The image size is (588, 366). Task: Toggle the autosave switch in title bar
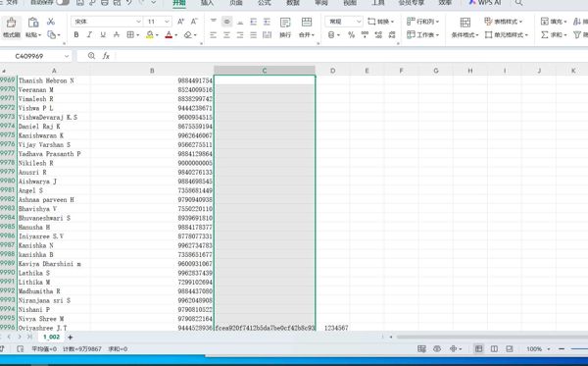63,3
